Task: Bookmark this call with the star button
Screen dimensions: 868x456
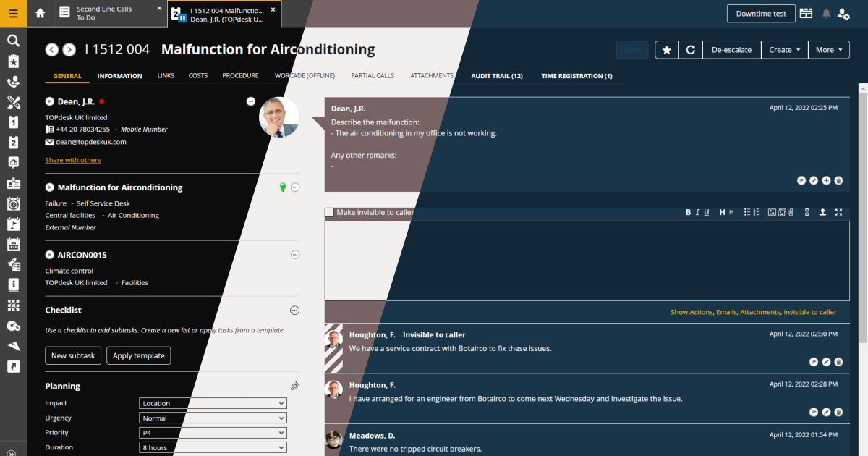Action: 667,50
